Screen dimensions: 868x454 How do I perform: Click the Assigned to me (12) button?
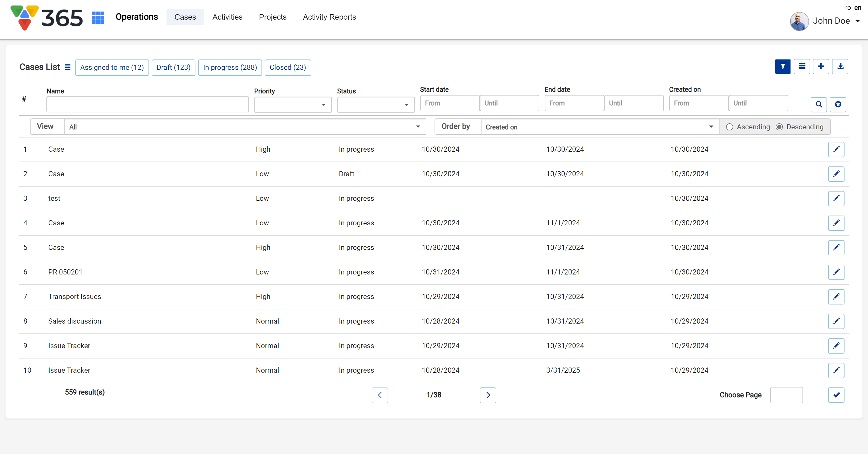(112, 67)
